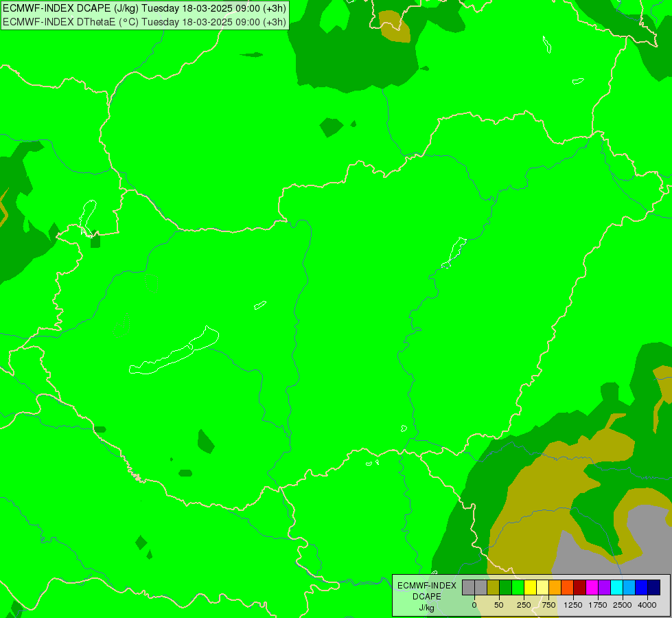Click the olive 0–50 J/kg legend swatch
This screenshot has height=618, width=672.
point(494,588)
